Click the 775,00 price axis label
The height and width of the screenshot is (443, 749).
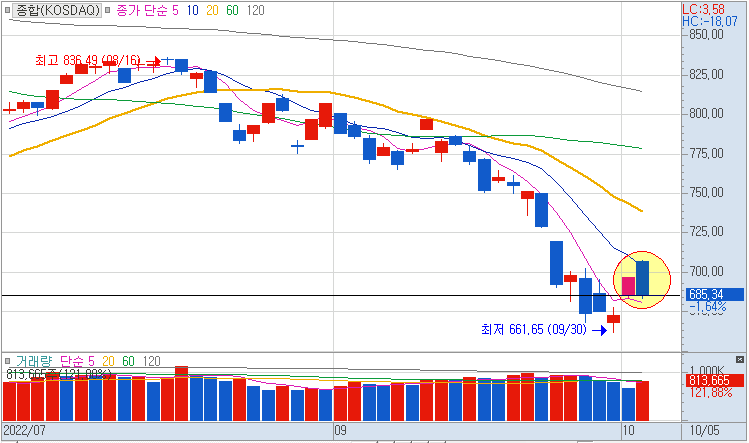pyautogui.click(x=706, y=153)
